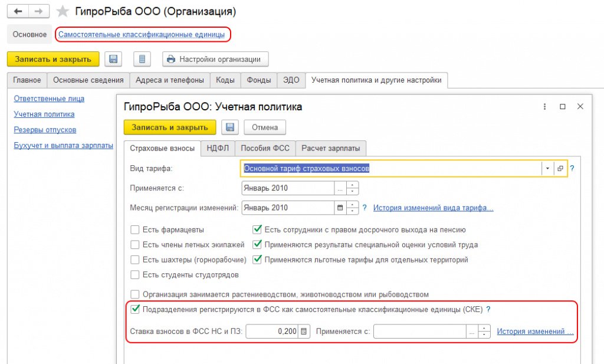The width and height of the screenshot is (604, 364).
Task: Click the forward navigation arrow
Action: pos(39,12)
